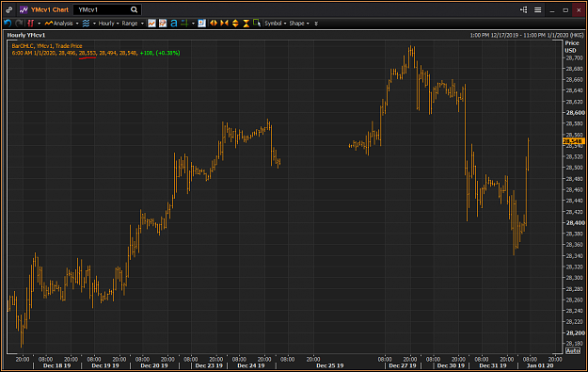Click the 'Dec 27 19' date axis label
Screen dimensions: 588x372
point(403,365)
